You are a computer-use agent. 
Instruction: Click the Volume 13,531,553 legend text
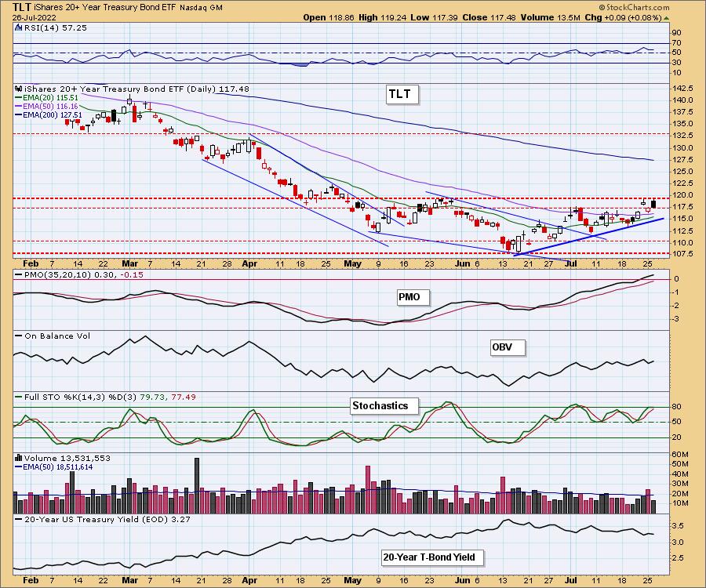click(x=67, y=458)
